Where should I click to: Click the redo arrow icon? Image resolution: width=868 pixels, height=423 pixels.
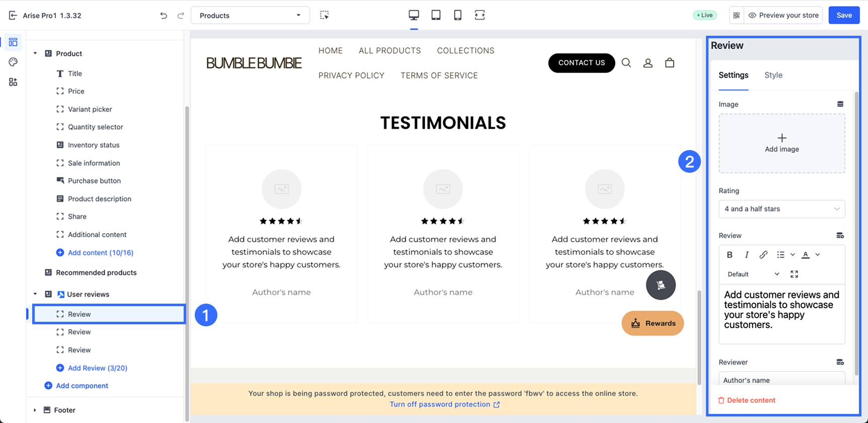point(181,16)
